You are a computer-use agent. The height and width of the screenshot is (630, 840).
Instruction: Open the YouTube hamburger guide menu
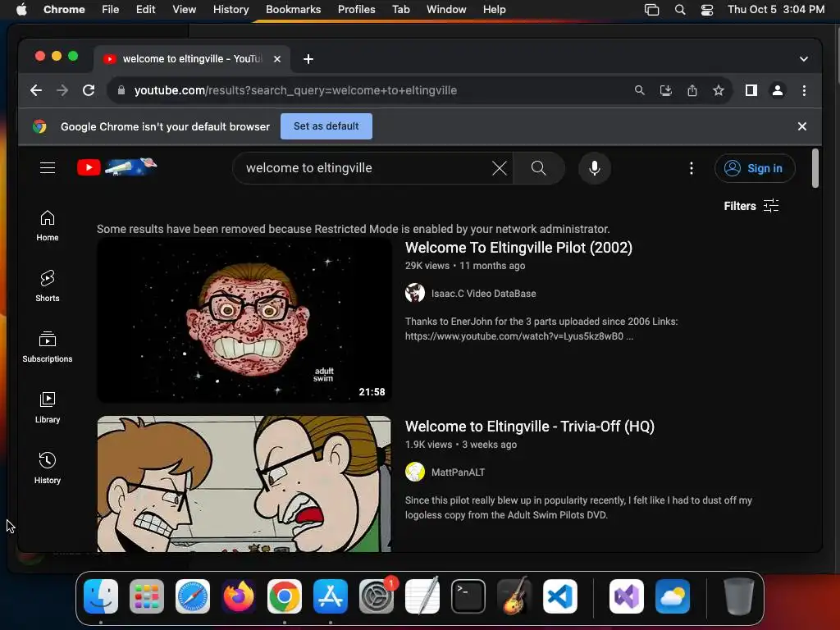(x=47, y=167)
